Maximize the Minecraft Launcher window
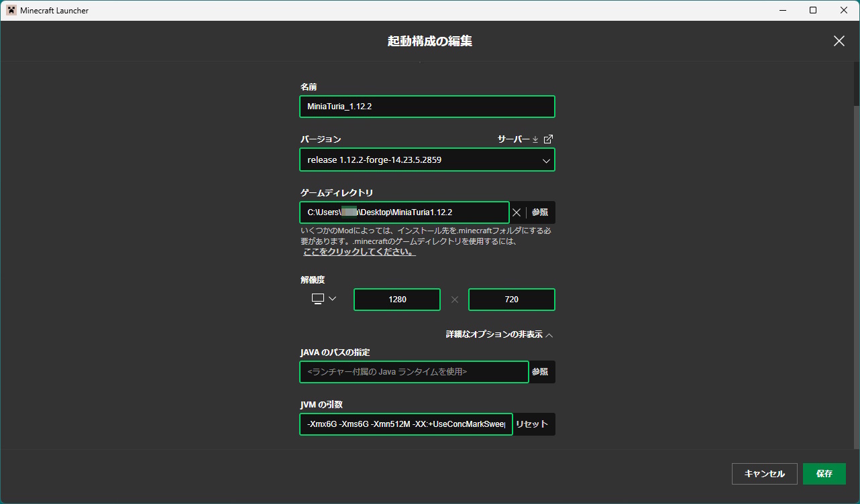This screenshot has height=504, width=860. tap(813, 10)
